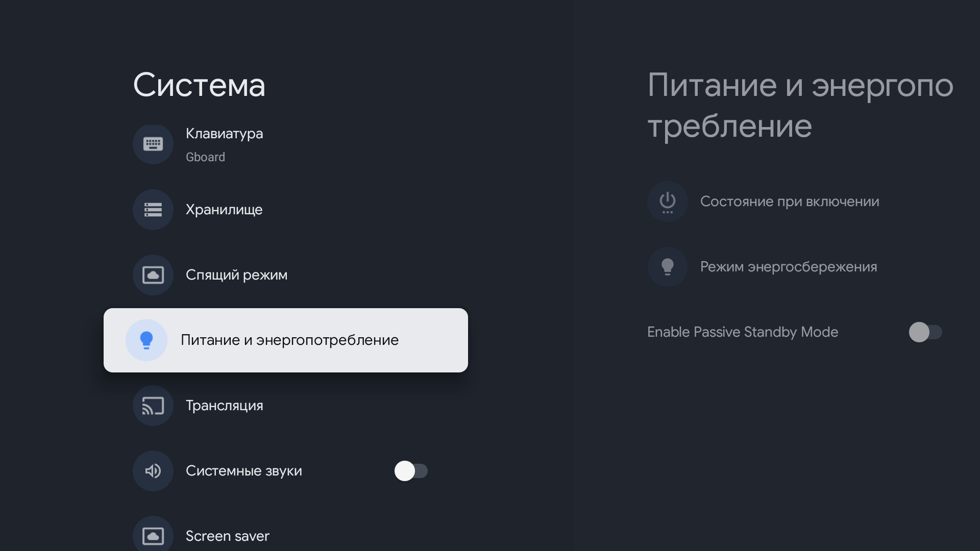
Task: Click the Screen saver icon
Action: click(x=153, y=536)
